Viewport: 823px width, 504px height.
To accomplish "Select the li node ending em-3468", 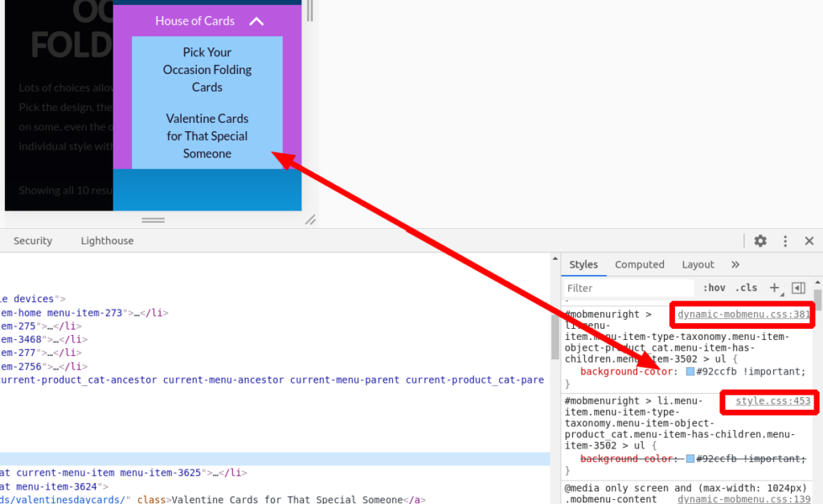I will coord(44,340).
